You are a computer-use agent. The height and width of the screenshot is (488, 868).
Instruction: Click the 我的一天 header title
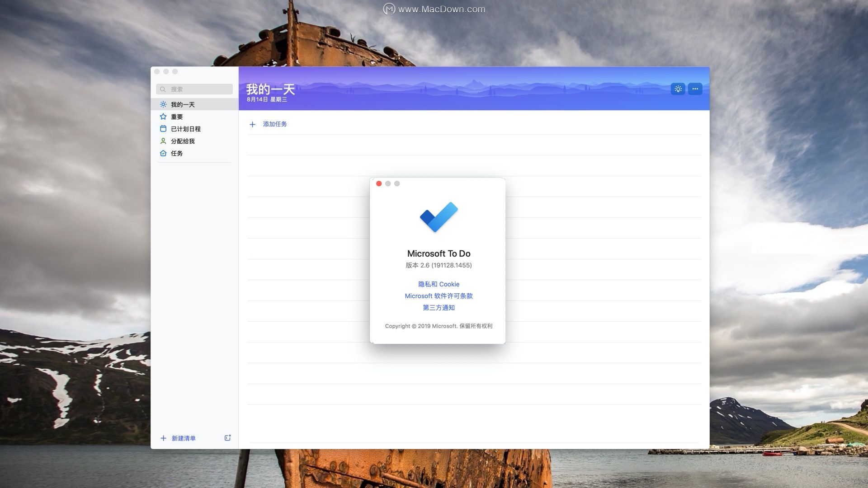coord(270,89)
